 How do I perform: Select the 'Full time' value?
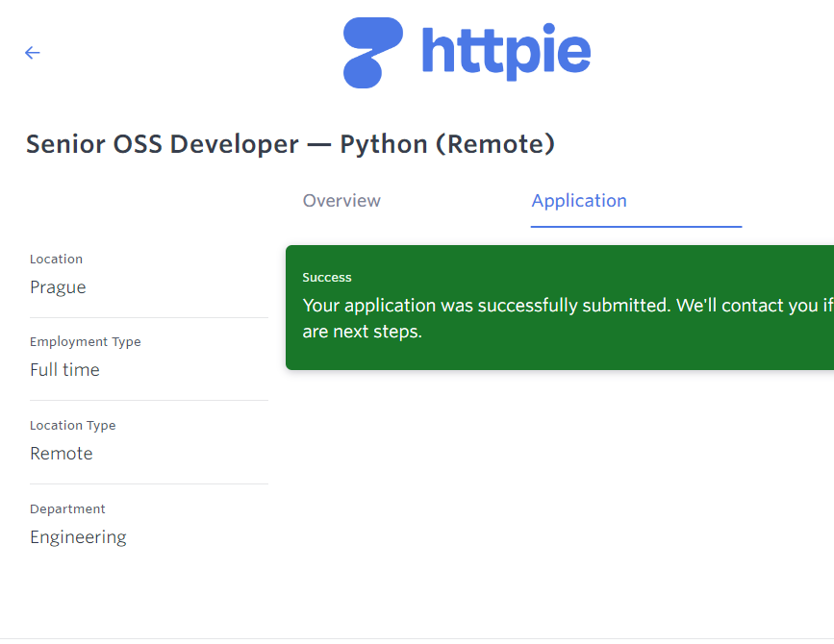click(64, 370)
